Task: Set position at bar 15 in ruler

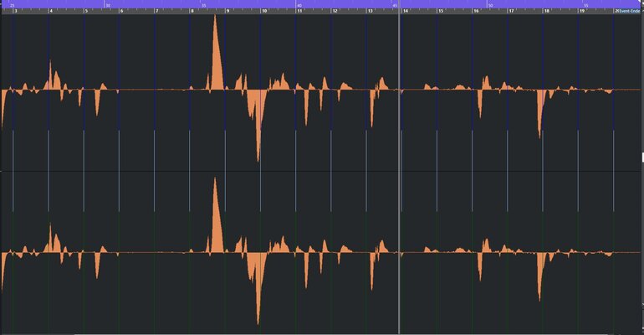Action: [441, 11]
